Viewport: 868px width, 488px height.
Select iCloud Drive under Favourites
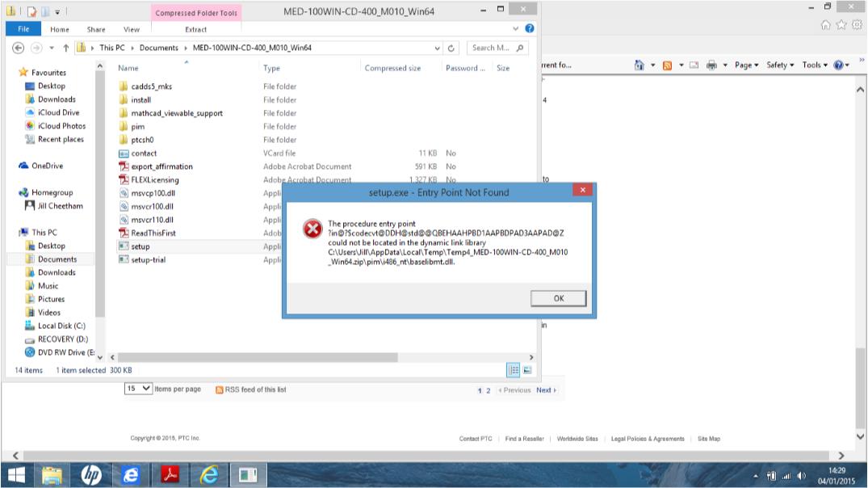58,112
